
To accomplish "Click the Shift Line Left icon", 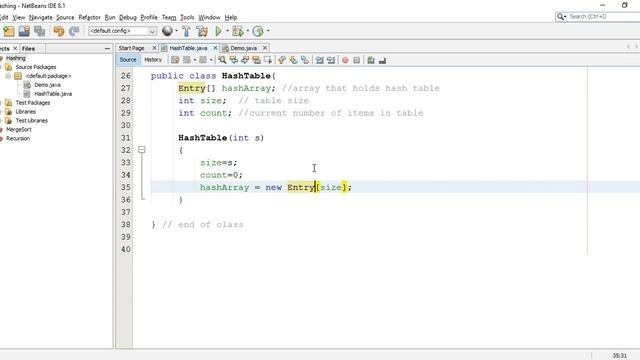I will (320, 60).
